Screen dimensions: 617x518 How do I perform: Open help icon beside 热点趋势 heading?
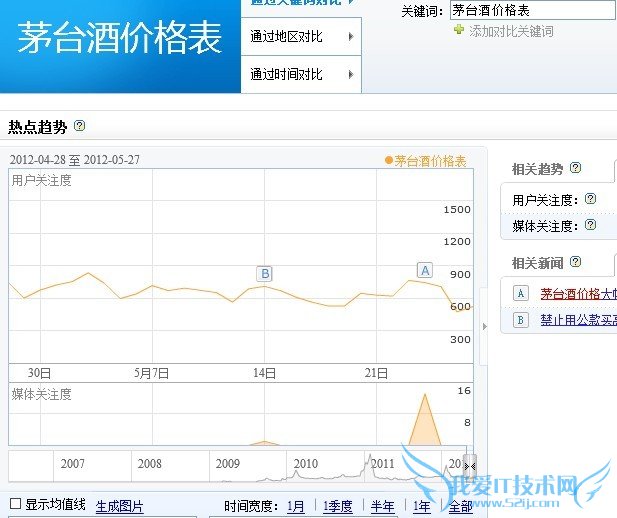(x=79, y=126)
